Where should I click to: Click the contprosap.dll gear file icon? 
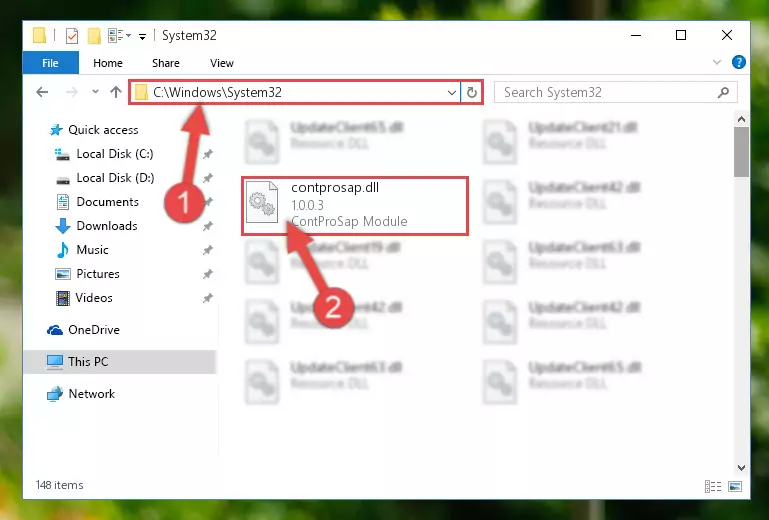262,202
